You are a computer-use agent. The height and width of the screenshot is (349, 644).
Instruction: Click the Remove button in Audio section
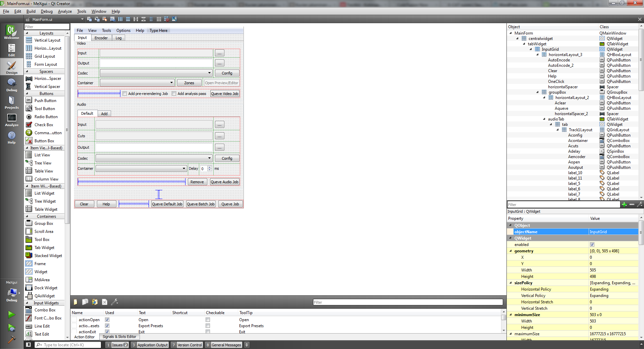click(197, 182)
